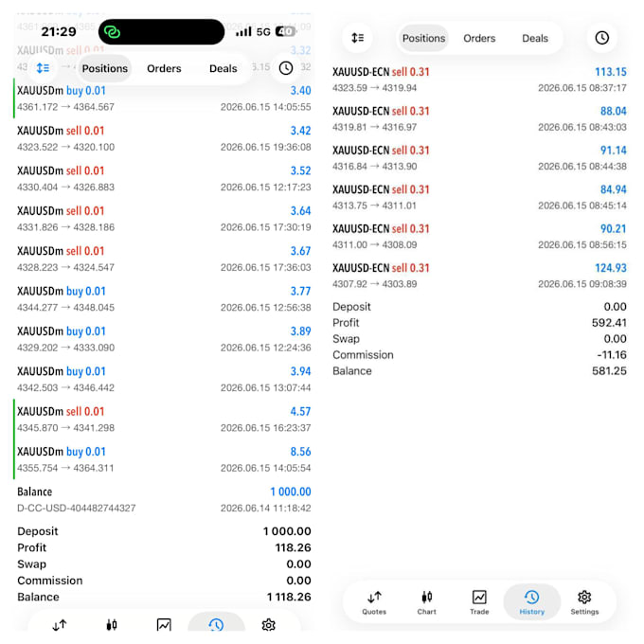Screen dimensions: 644x644
Task: Open XAUUSD-ECN sell position with profit 91.14
Action: (479, 158)
